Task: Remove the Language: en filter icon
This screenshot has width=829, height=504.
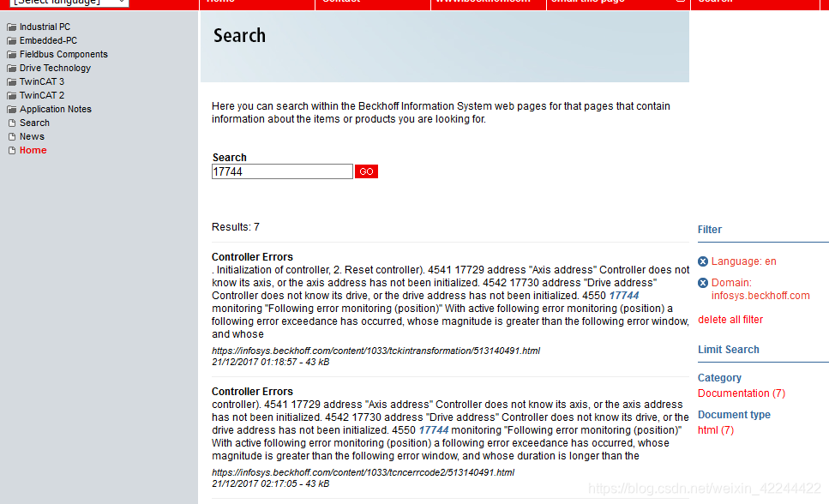Action: pyautogui.click(x=703, y=261)
